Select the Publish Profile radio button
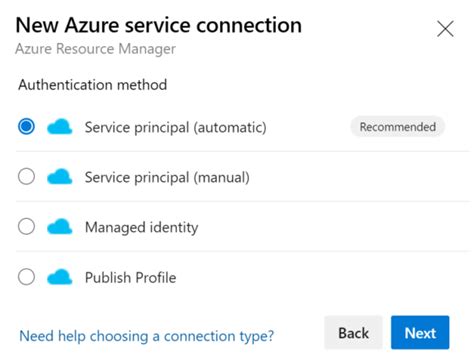Viewport: 474px width, 360px height. (x=26, y=277)
